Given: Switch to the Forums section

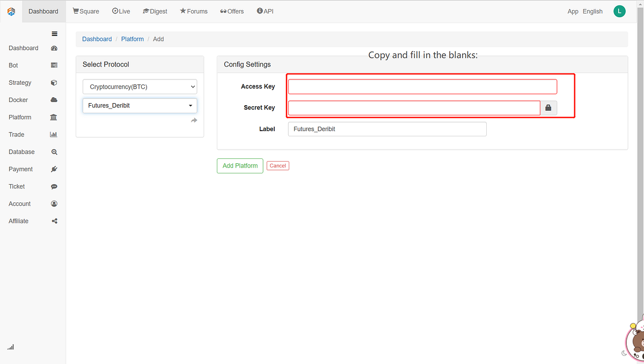Looking at the screenshot, I should (194, 11).
